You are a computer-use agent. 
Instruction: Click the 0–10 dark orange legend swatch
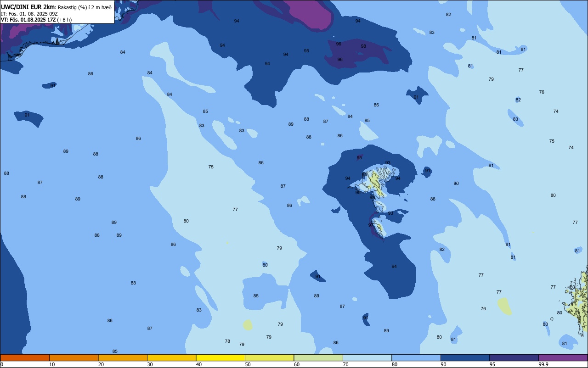tap(25, 357)
